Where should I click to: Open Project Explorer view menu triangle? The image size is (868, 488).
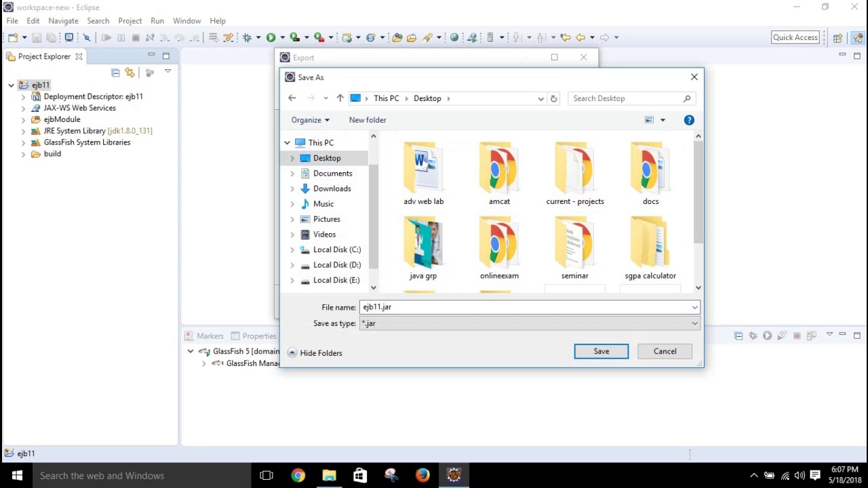(167, 71)
